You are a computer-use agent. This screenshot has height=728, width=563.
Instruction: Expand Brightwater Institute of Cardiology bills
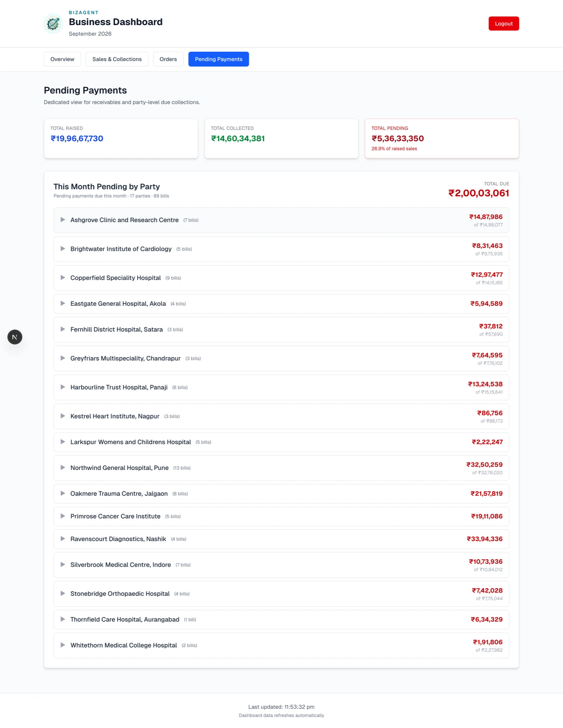point(281,249)
